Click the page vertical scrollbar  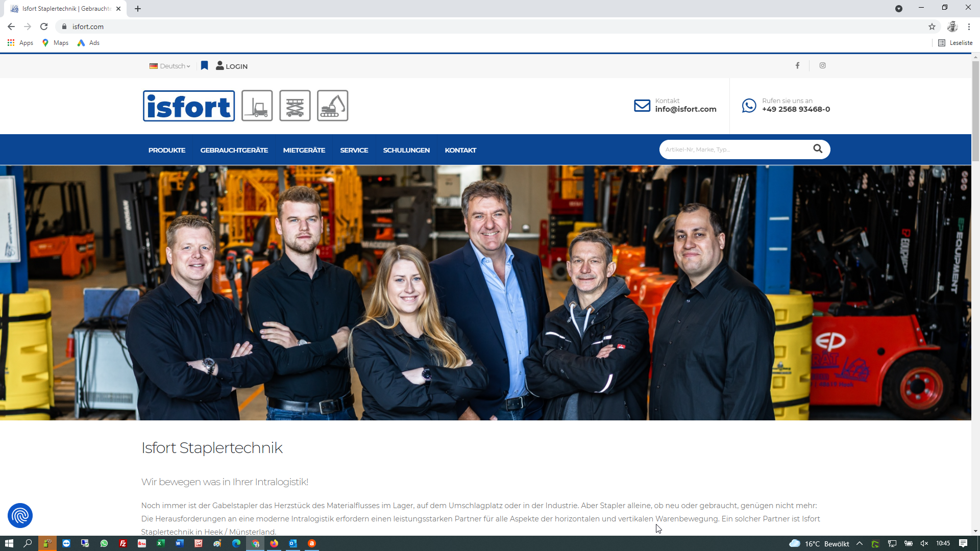point(975,112)
